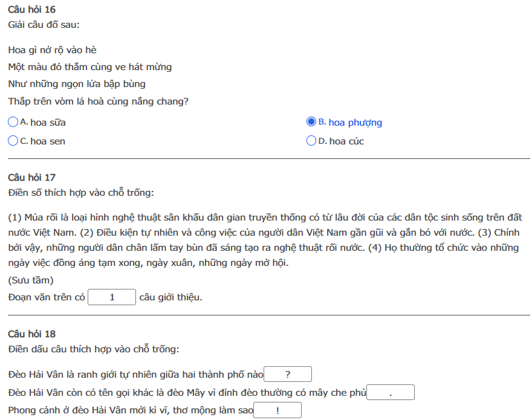
Task: Click the '(Sưu tầm)' source note
Action: click(31, 280)
